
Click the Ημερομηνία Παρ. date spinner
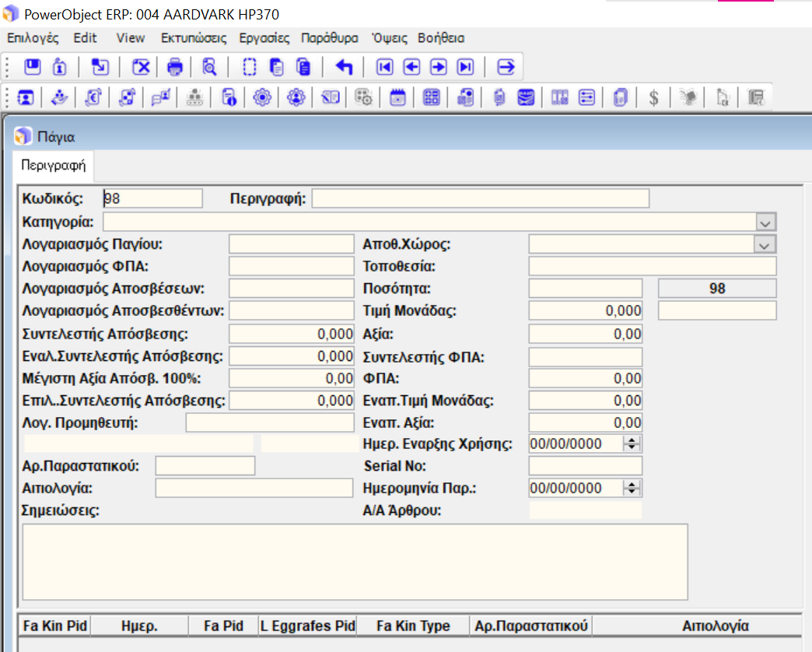tap(632, 488)
